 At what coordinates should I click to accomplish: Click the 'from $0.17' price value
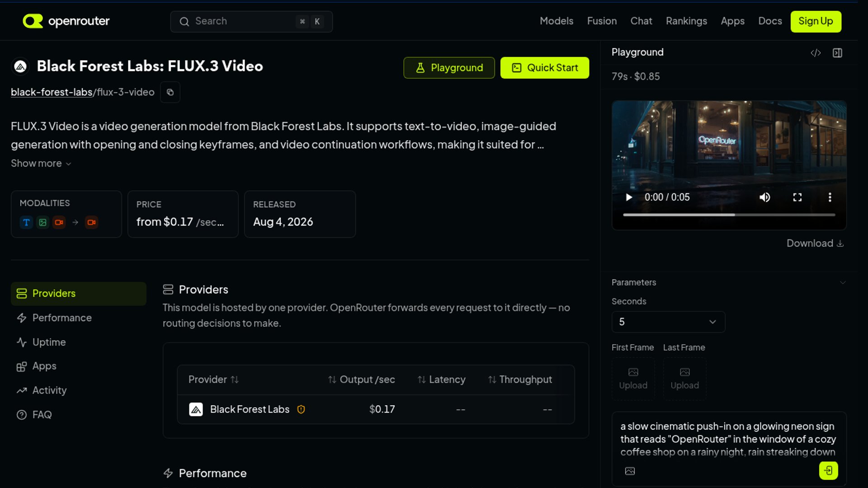click(x=165, y=222)
